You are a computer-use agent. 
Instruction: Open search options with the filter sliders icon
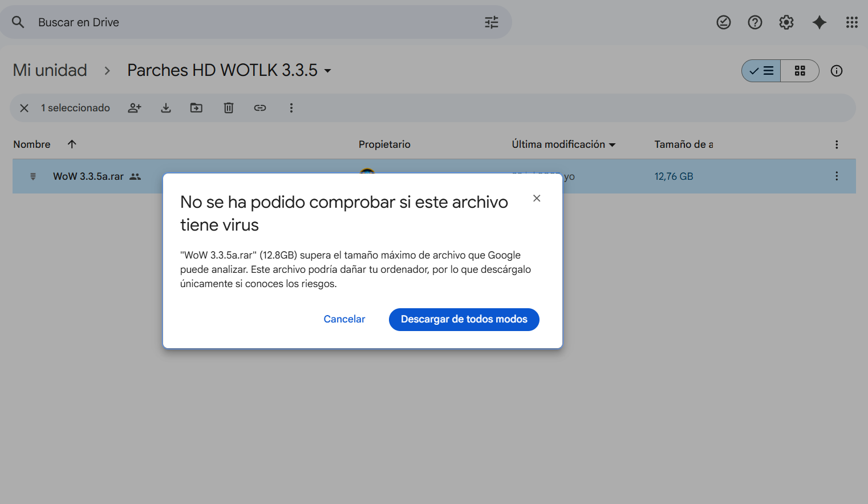click(x=490, y=22)
